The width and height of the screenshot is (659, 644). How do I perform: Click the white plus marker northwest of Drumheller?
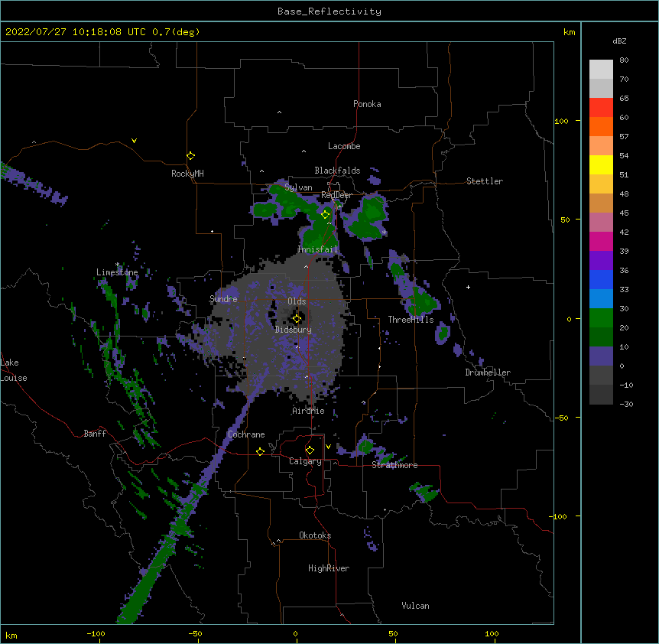468,287
